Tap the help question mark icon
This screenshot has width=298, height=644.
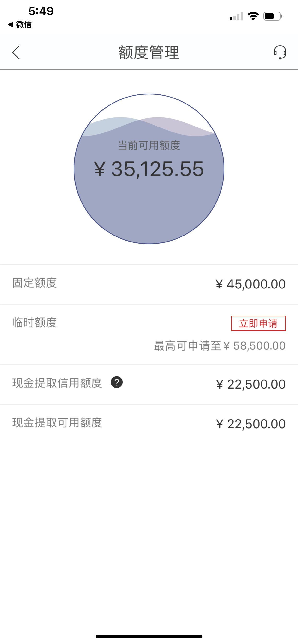pos(117,382)
